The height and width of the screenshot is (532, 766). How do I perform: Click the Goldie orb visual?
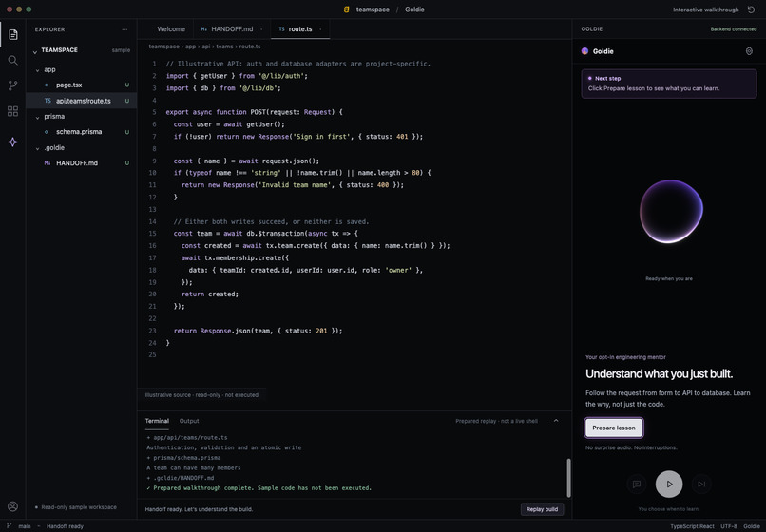(671, 212)
